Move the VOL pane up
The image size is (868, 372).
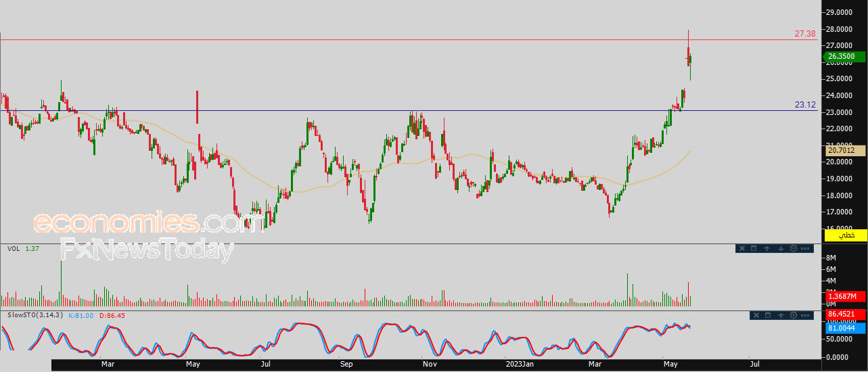pos(767,248)
